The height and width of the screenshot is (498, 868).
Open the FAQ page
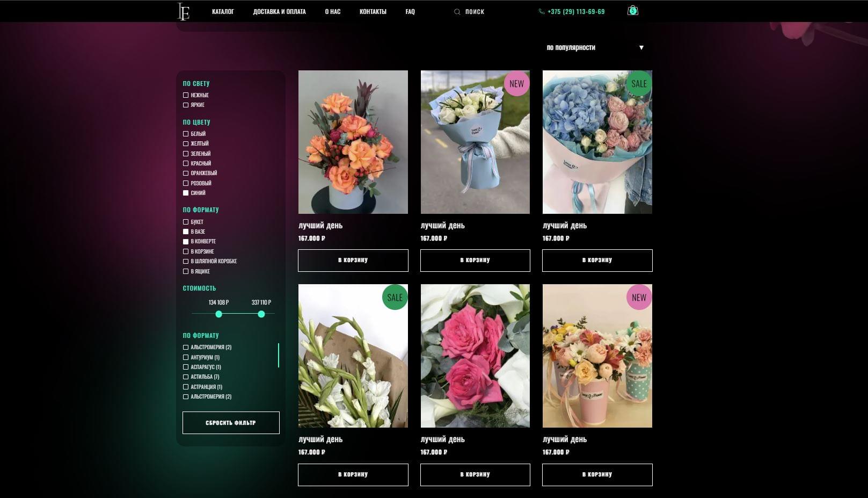tap(410, 12)
